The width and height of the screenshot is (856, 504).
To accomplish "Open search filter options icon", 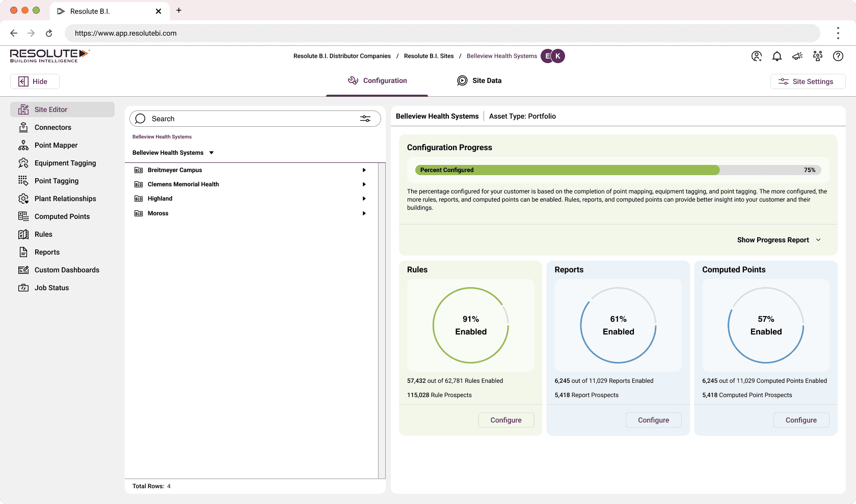I will click(365, 119).
